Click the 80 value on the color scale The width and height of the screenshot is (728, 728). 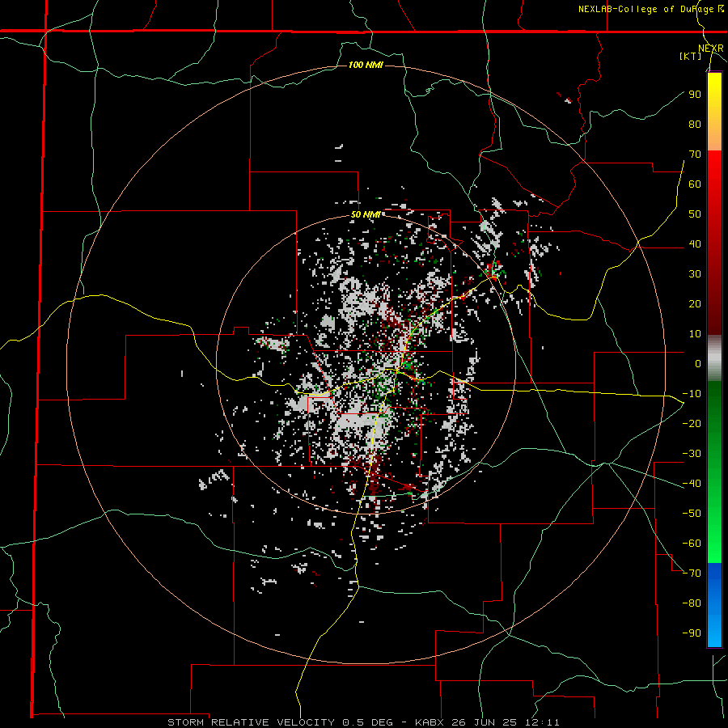coord(695,124)
